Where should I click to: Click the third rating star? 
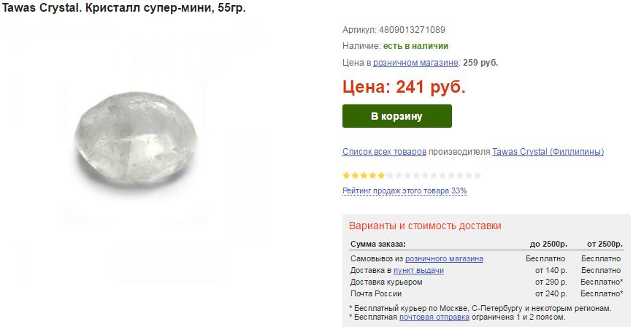pyautogui.click(x=364, y=176)
